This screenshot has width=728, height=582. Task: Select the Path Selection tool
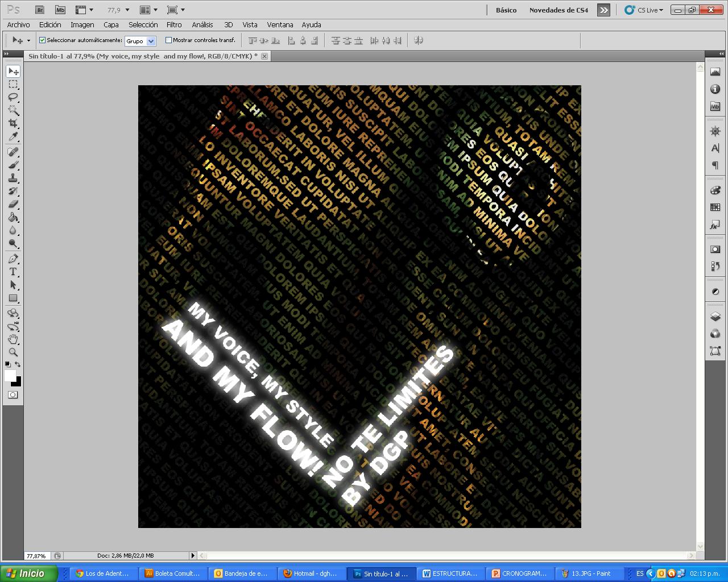click(13, 285)
